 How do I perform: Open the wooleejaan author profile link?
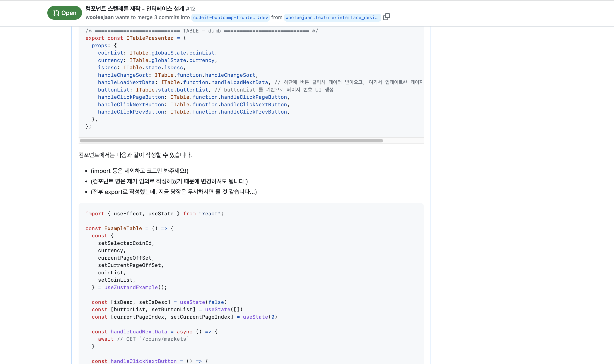[x=99, y=17]
